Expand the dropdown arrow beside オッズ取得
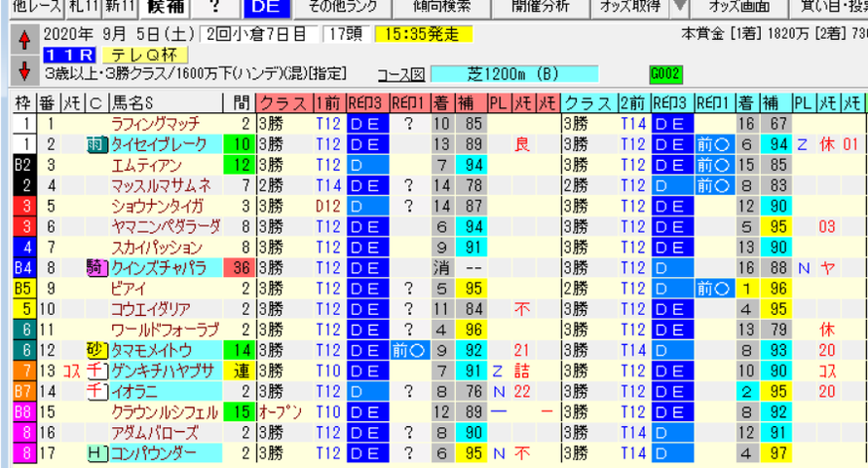Screen dimensions: 868x468 point(680,7)
